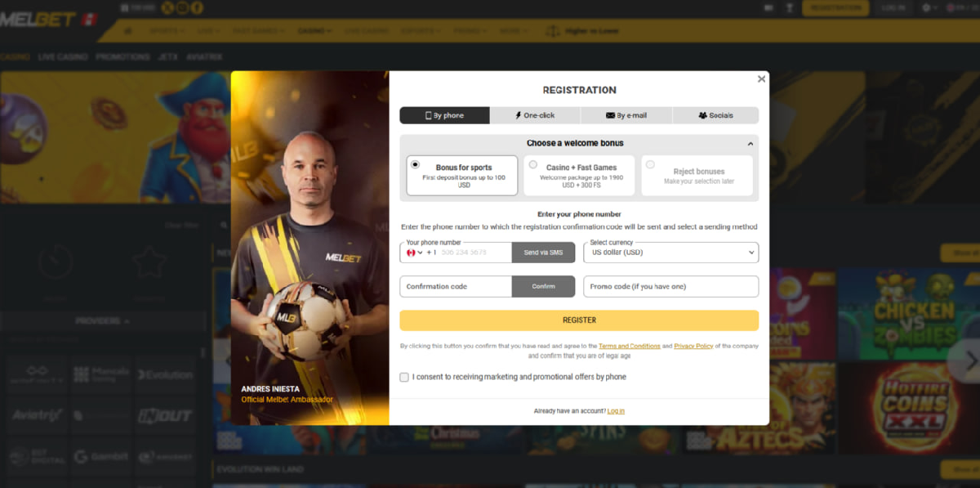Screen dimensions: 980x488
Task: Switch to One-click registration tab
Action: click(535, 115)
